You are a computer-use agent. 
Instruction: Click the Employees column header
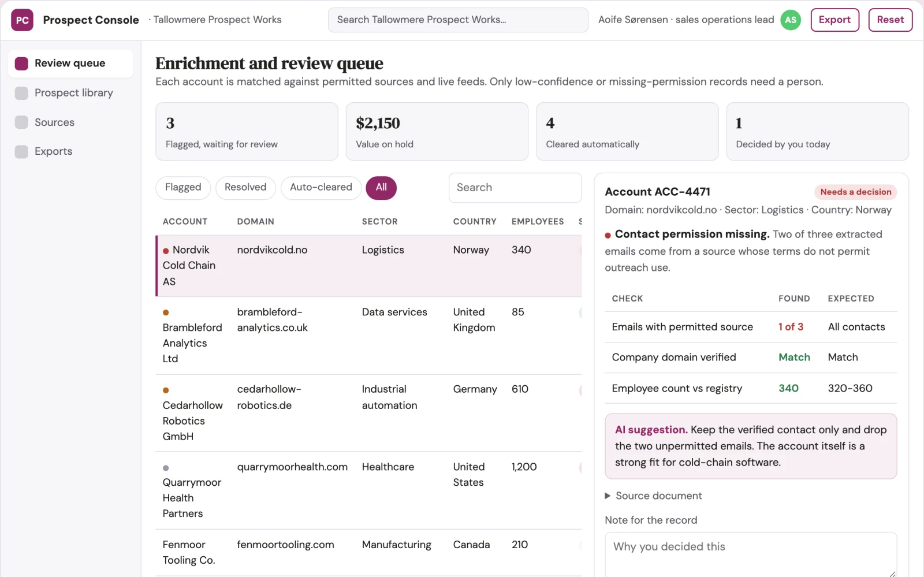(538, 222)
